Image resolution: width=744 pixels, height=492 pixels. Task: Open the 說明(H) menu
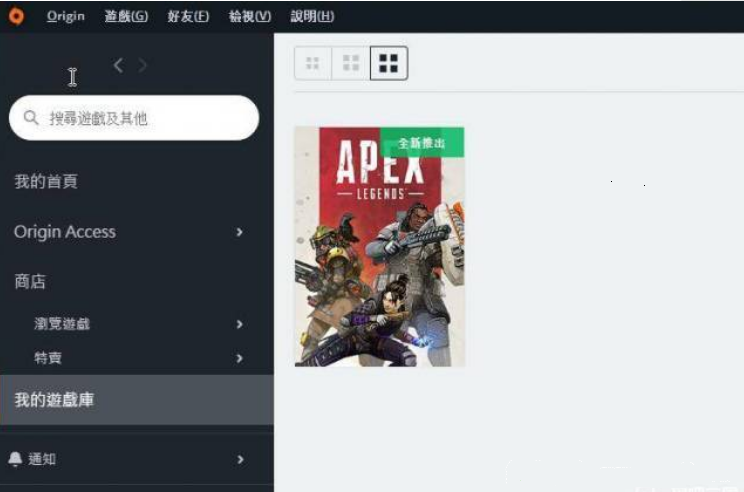(x=312, y=16)
